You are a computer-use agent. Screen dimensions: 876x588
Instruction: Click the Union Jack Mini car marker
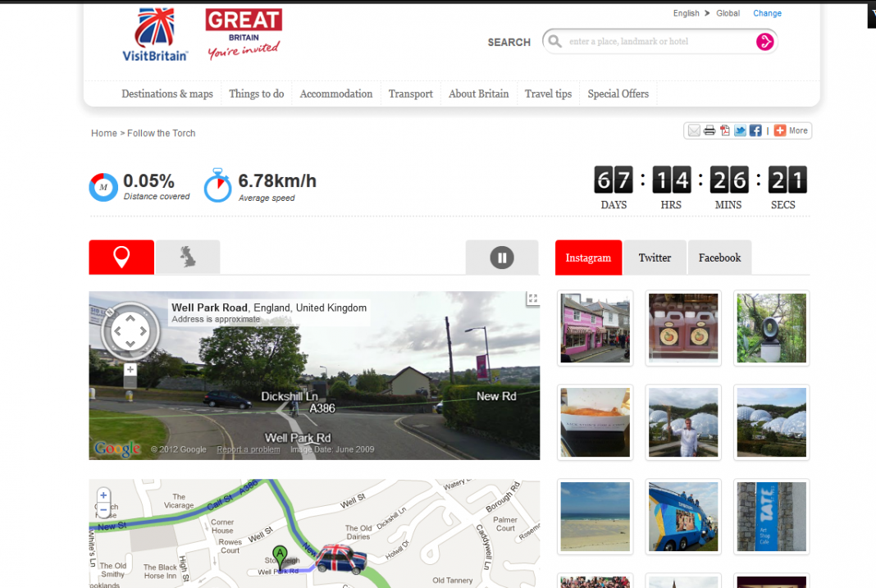(341, 558)
